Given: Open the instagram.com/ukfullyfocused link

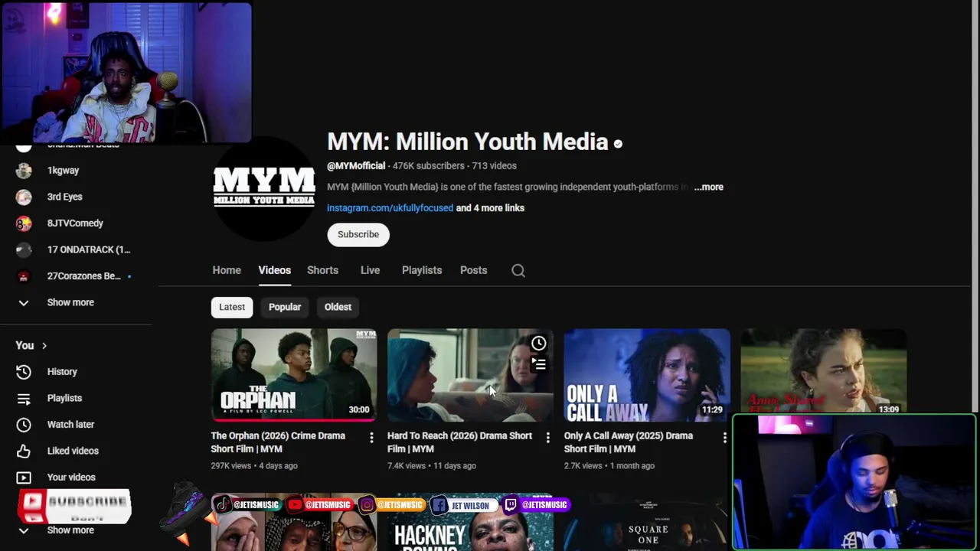Looking at the screenshot, I should [x=390, y=208].
